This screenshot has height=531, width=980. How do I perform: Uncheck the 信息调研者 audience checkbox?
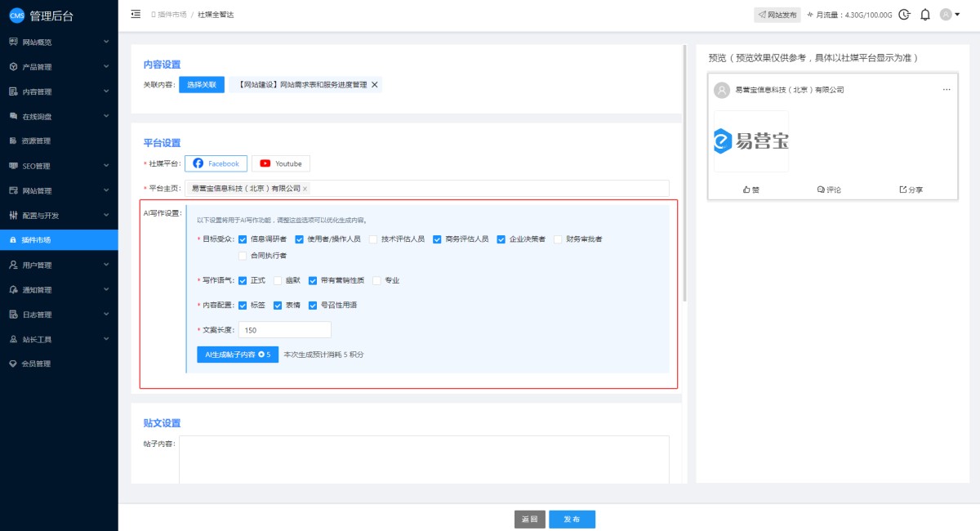coord(243,239)
